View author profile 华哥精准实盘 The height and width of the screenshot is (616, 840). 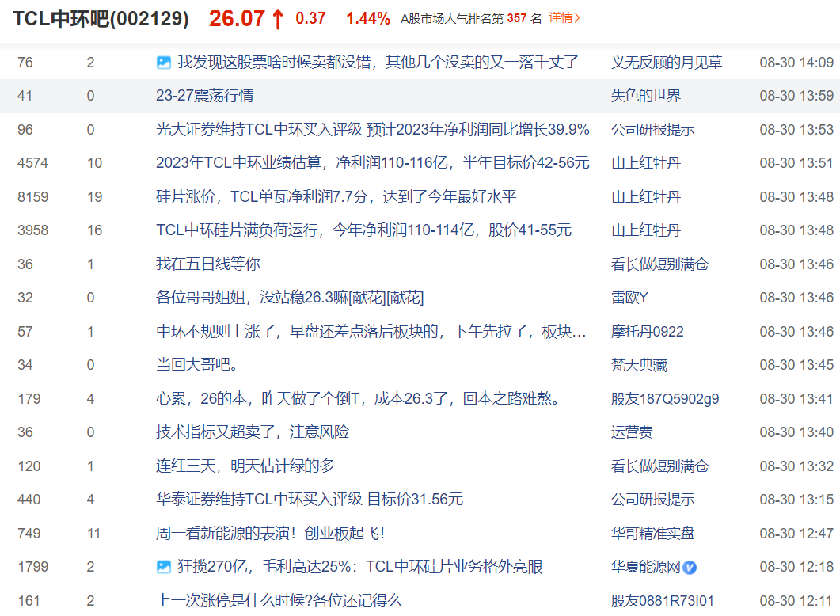(x=652, y=534)
